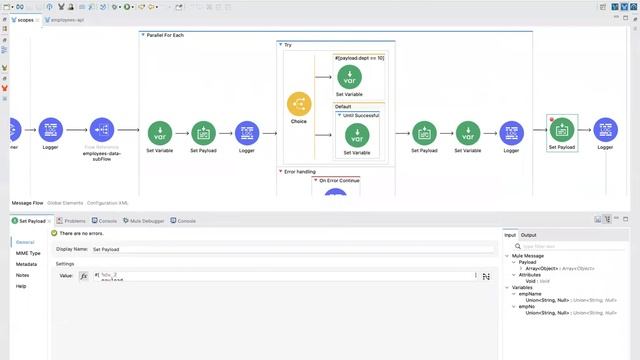Viewport: 640px width, 360px height.
Task: Click the filter text field in Input panel
Action: click(573, 247)
